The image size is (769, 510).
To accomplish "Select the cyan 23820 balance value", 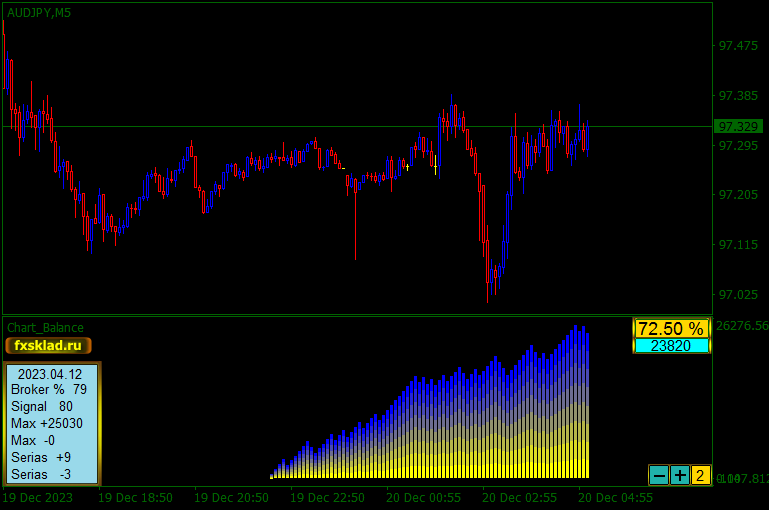I will click(x=671, y=346).
